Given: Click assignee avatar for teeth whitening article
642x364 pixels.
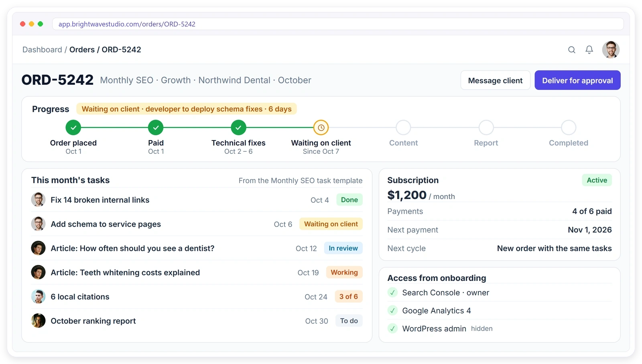Looking at the screenshot, I should pos(38,272).
